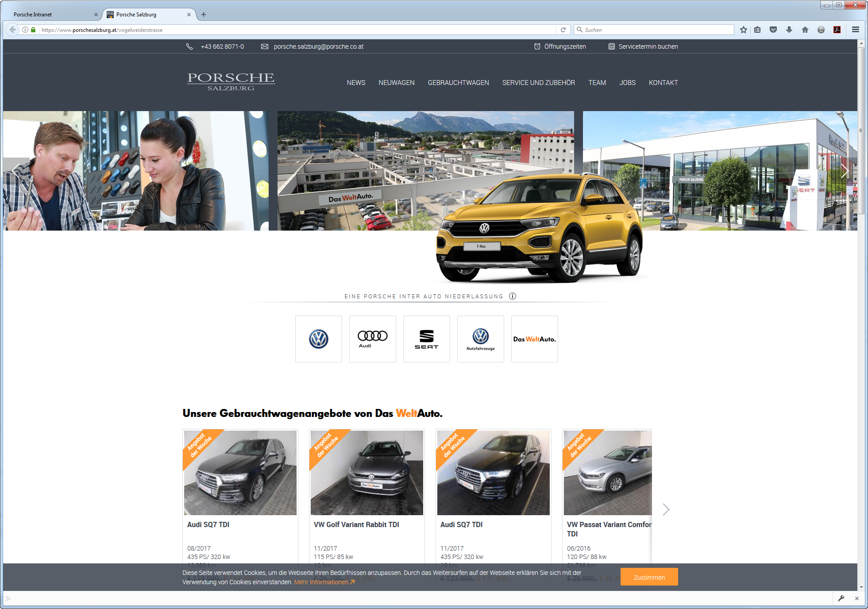Show more used cars with right arrow
This screenshot has height=609, width=868.
coord(666,509)
